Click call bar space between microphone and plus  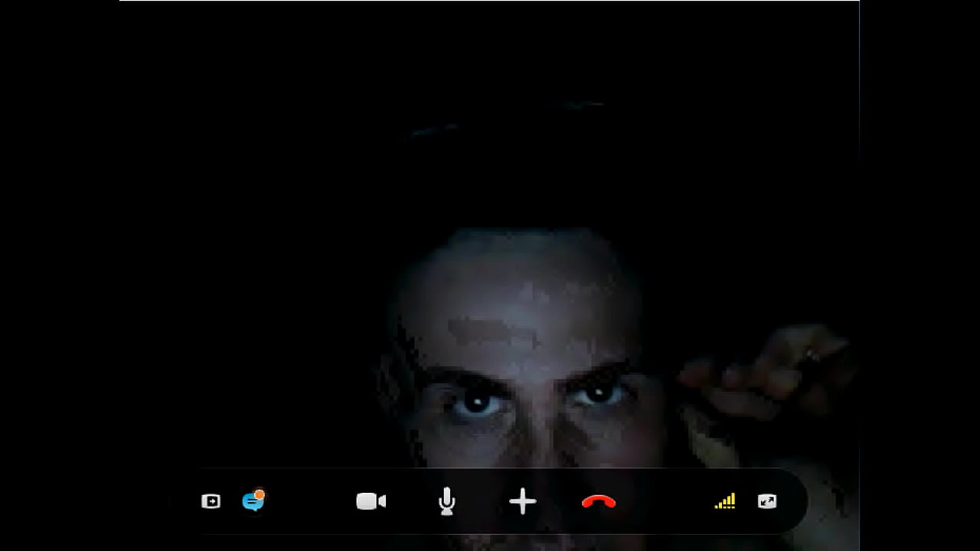click(485, 501)
